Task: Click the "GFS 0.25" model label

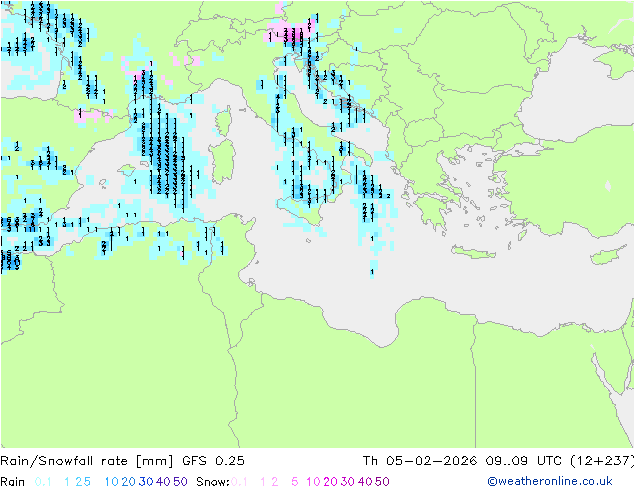Action: pos(213,461)
